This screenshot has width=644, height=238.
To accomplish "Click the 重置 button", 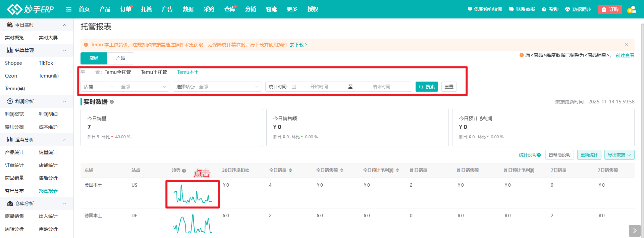I will [x=449, y=87].
